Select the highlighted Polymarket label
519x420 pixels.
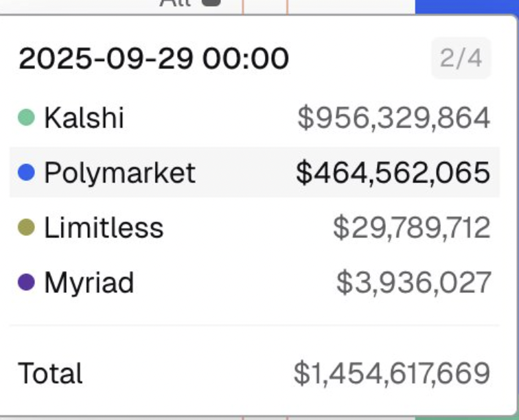(119, 172)
